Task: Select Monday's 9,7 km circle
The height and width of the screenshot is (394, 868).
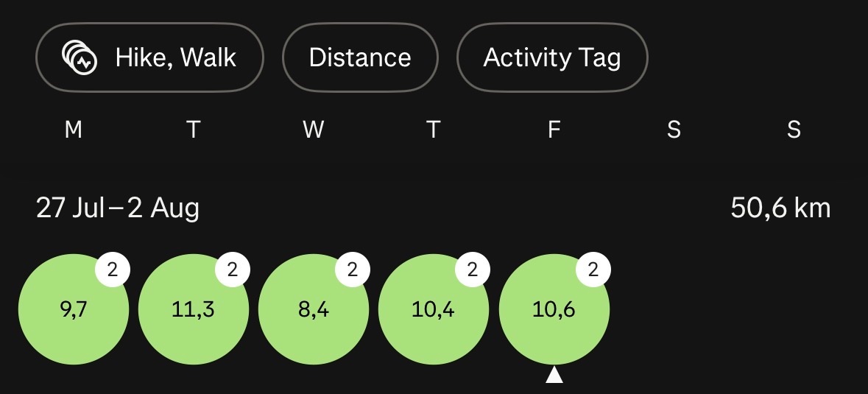Action: point(74,309)
